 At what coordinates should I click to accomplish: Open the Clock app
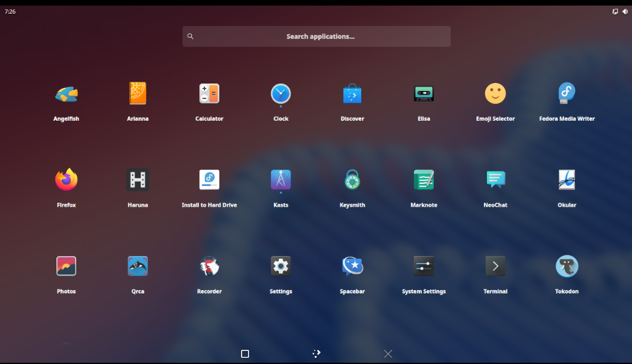click(281, 93)
